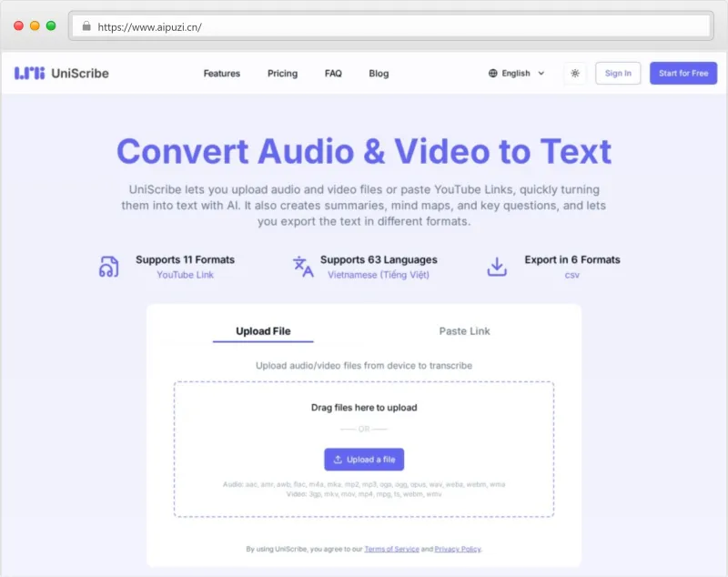Click the YouTube Link text
The width and height of the screenshot is (728, 577).
coord(185,275)
